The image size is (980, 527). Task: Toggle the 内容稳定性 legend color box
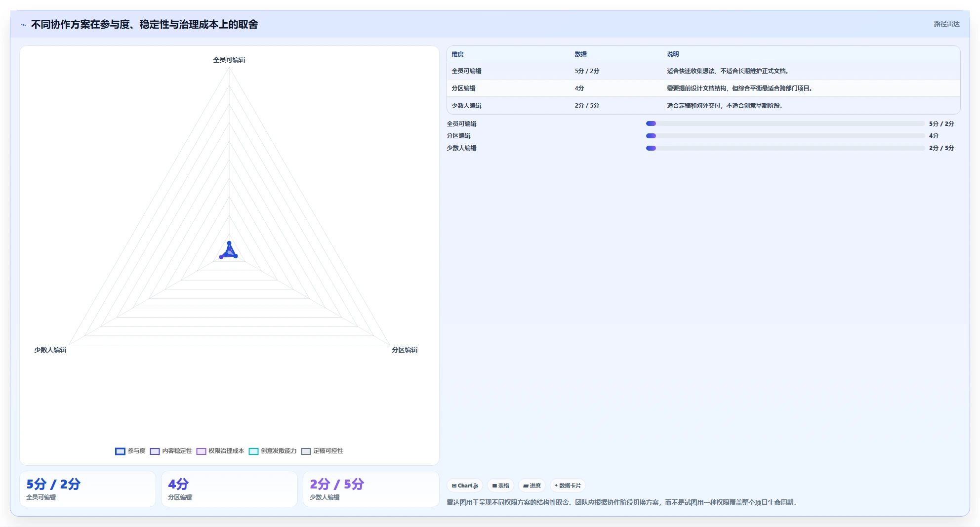click(x=155, y=451)
